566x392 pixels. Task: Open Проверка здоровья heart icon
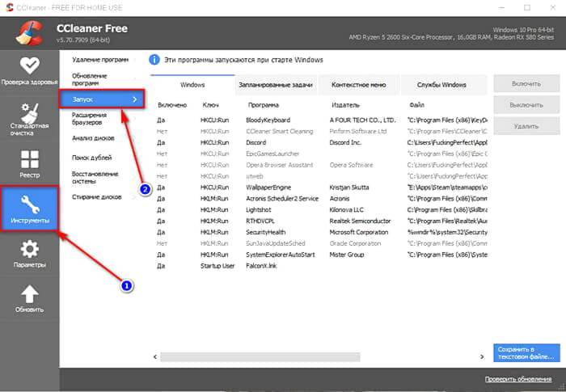(29, 65)
